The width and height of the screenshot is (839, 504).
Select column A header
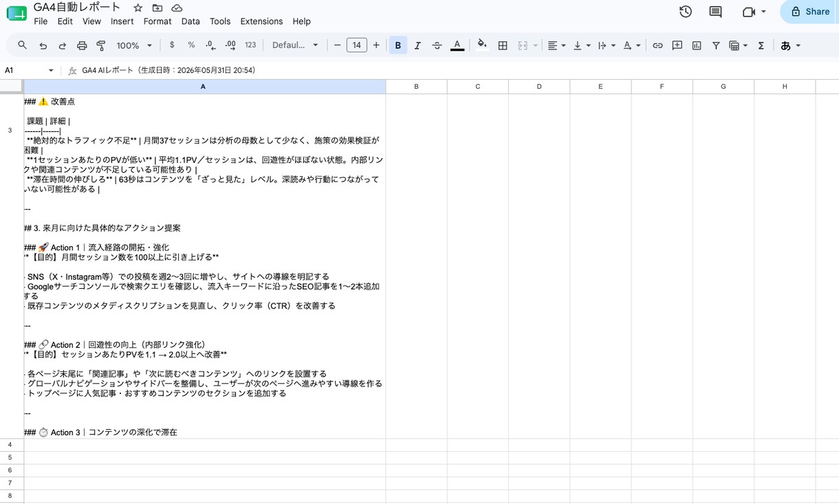point(204,87)
